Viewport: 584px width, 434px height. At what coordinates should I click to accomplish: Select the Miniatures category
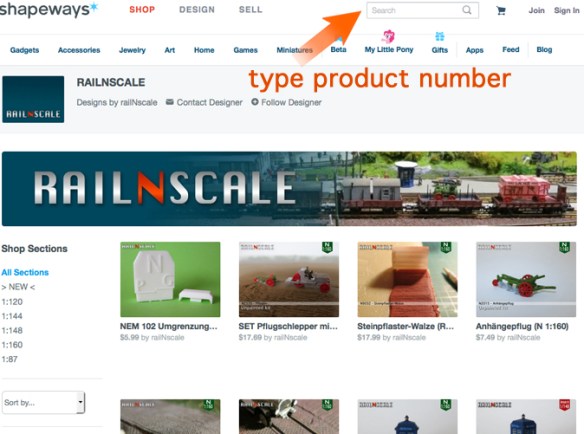coord(294,50)
